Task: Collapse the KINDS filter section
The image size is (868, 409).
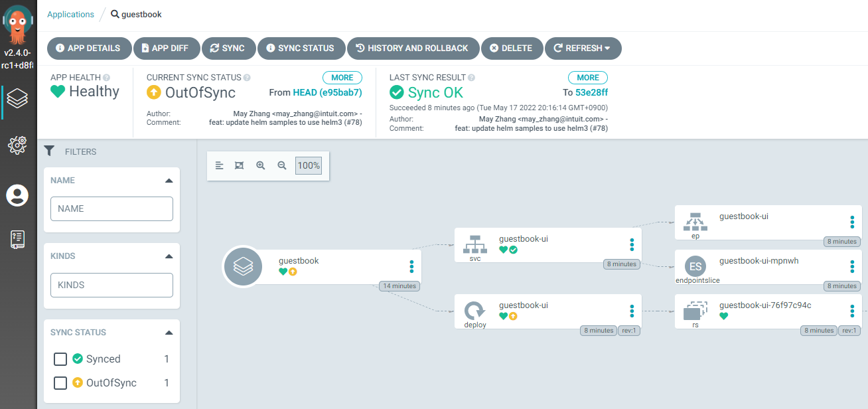Action: (169, 256)
